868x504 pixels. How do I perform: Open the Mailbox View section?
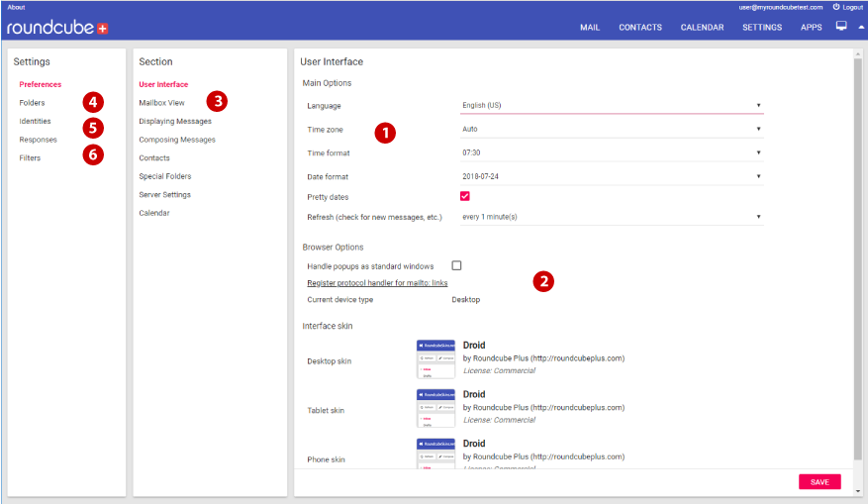[161, 103]
